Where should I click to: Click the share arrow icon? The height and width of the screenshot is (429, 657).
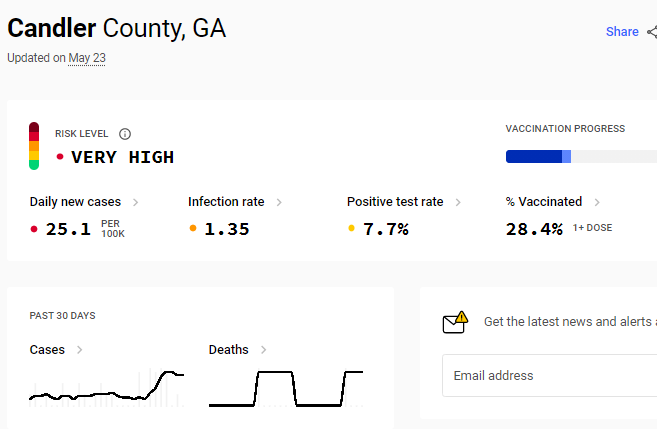coord(652,32)
